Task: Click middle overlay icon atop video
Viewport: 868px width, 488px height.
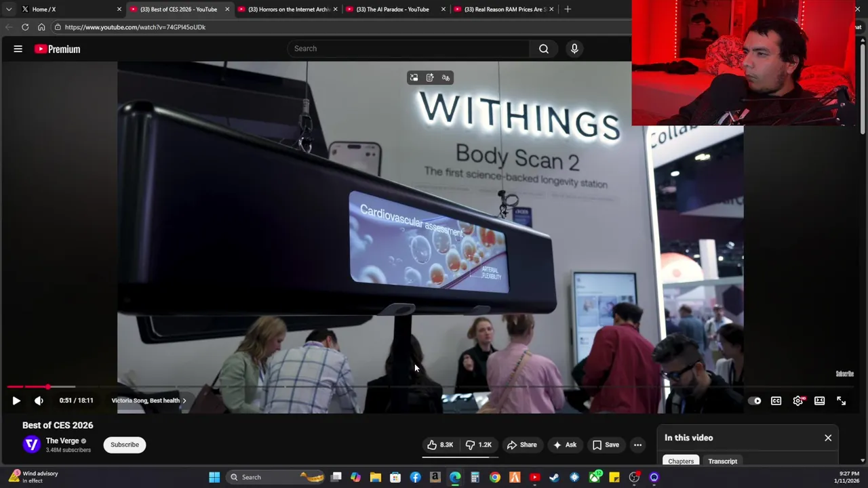Action: (x=430, y=78)
